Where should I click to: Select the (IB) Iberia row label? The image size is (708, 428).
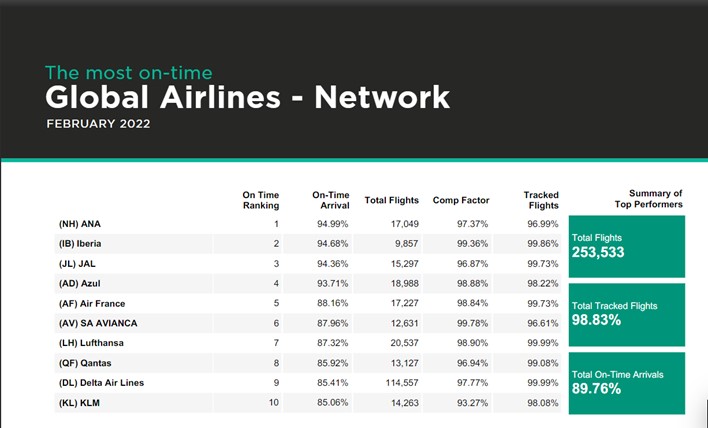click(80, 244)
